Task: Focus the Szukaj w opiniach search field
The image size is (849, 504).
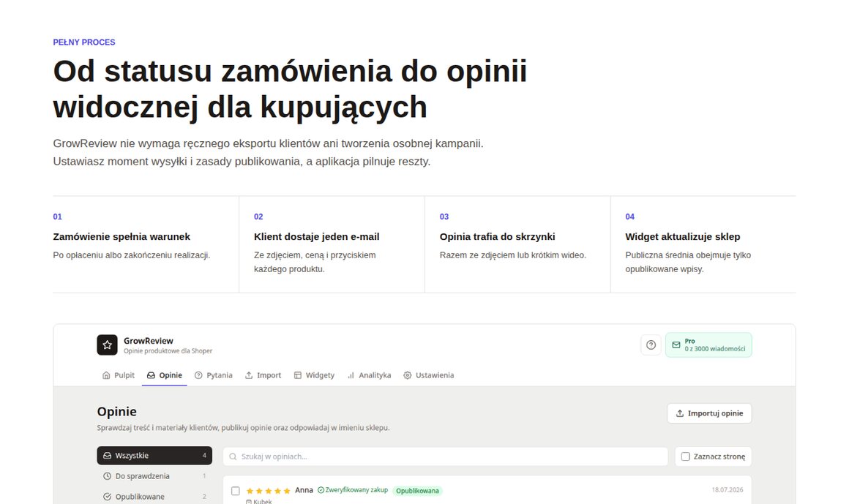Action: (445, 456)
